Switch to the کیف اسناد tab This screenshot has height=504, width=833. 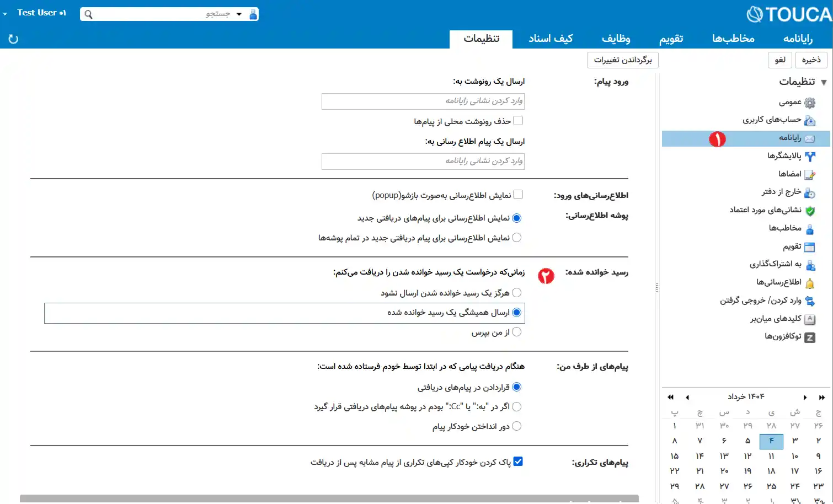click(x=551, y=39)
